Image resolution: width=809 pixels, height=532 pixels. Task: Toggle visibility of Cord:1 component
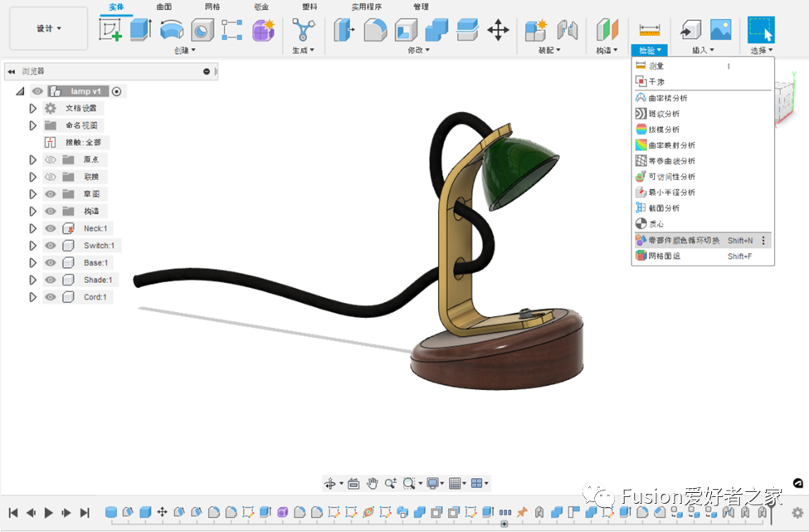(x=51, y=297)
